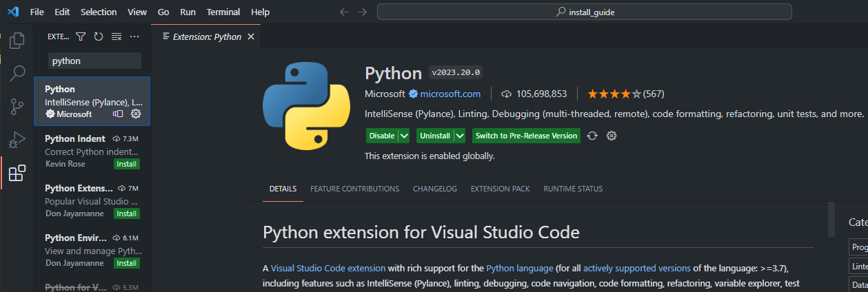Open the Search view in activity bar

[x=17, y=73]
